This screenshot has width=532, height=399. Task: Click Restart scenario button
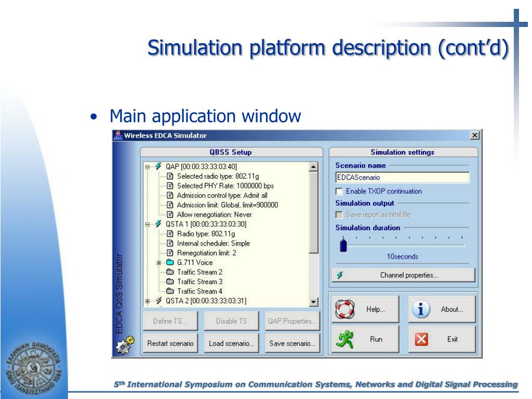tap(170, 343)
